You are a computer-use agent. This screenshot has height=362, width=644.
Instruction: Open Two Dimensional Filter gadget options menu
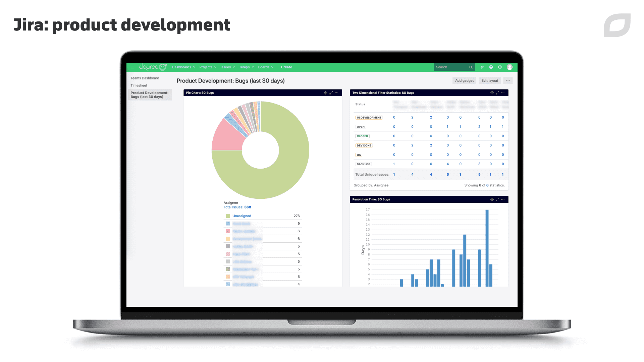click(503, 93)
